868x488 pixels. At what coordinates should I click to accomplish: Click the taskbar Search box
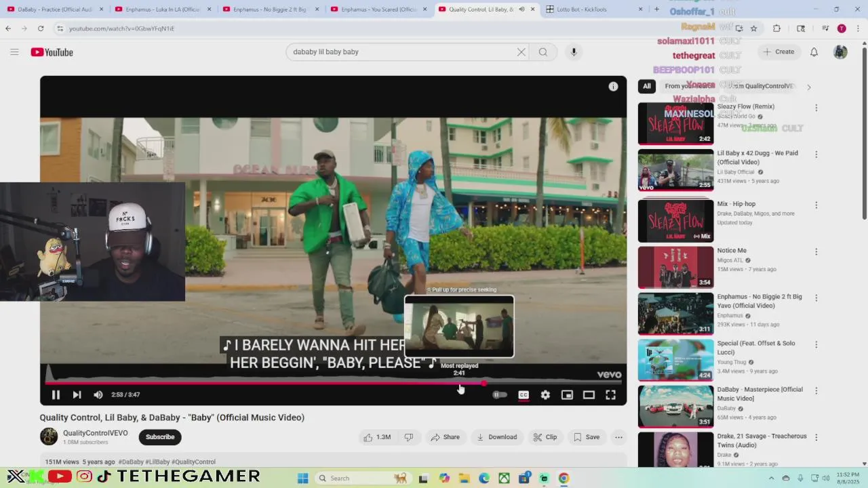tap(363, 479)
